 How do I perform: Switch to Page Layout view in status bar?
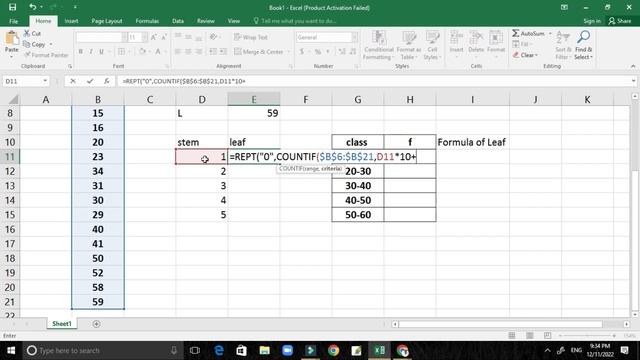(x=529, y=336)
